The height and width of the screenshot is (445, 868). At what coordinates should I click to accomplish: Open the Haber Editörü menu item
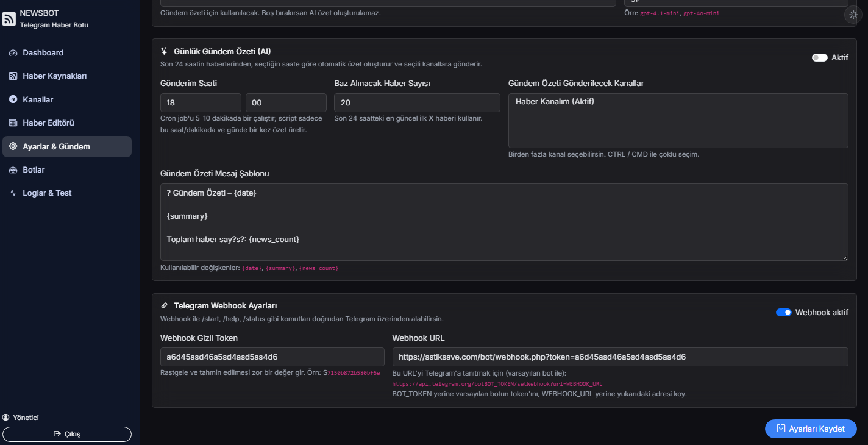(49, 123)
